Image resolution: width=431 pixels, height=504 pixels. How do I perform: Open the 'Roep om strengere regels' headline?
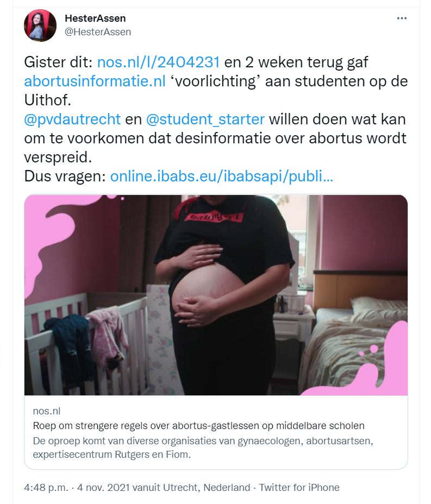click(x=198, y=426)
